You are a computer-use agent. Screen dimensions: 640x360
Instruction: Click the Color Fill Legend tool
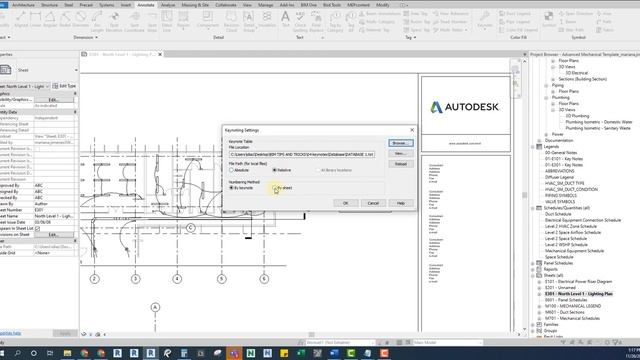click(x=518, y=30)
